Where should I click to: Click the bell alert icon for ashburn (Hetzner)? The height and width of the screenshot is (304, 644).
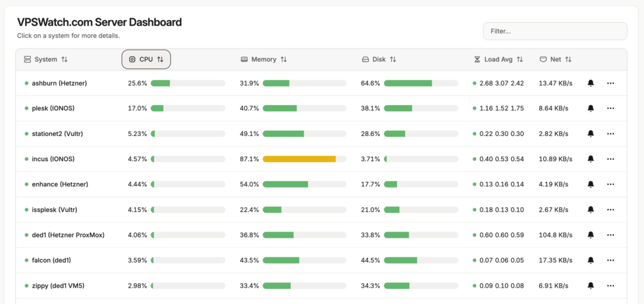pos(591,83)
